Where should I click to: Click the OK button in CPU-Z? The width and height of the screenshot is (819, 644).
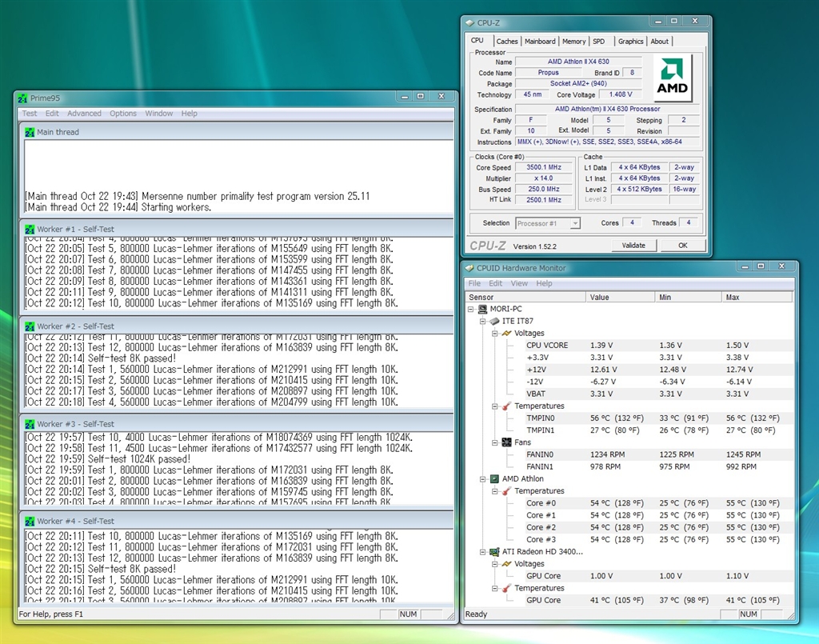[x=681, y=246]
